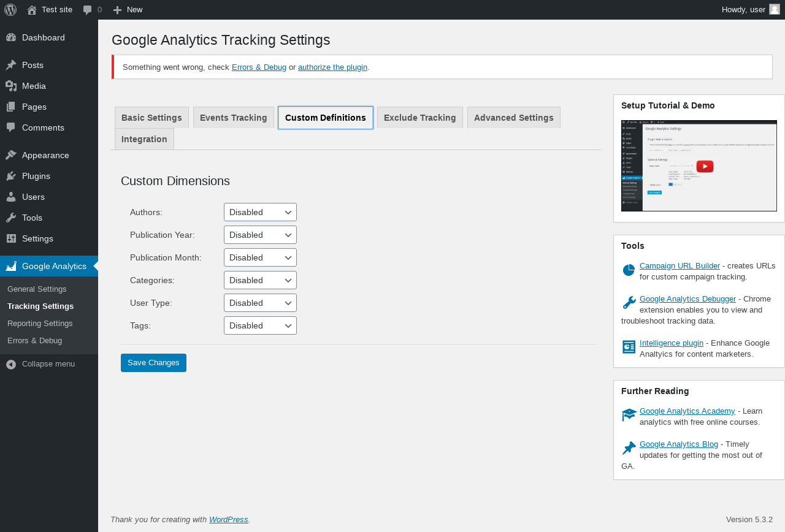The height and width of the screenshot is (532, 785).
Task: Open the Google Analytics Academy link
Action: 687,411
